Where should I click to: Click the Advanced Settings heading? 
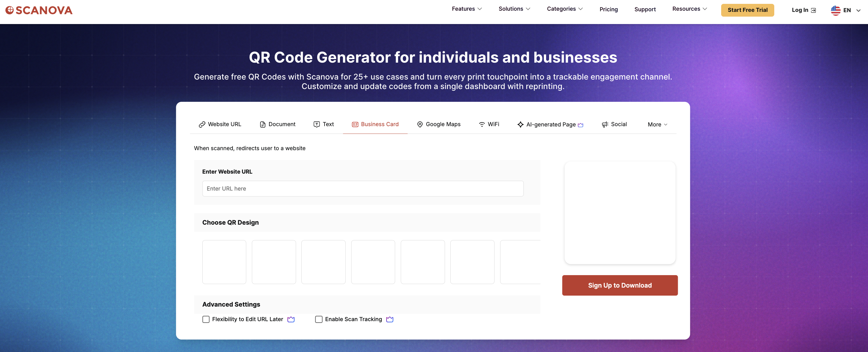click(231, 305)
